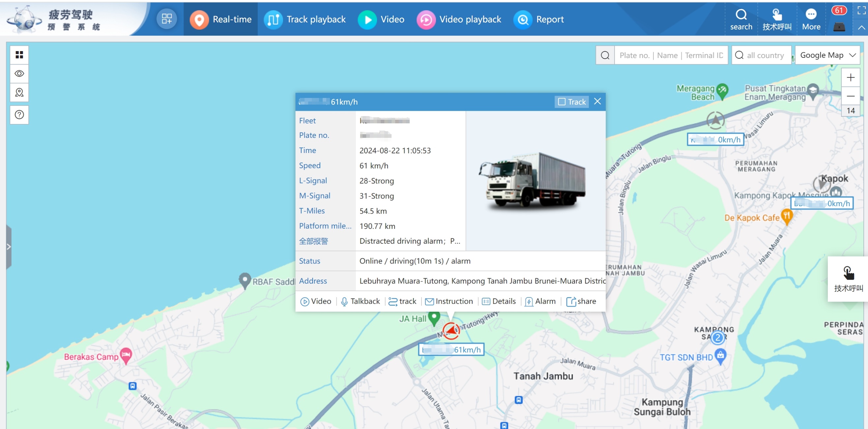Expand the Google Map dropdown
The width and height of the screenshot is (868, 429).
click(827, 55)
